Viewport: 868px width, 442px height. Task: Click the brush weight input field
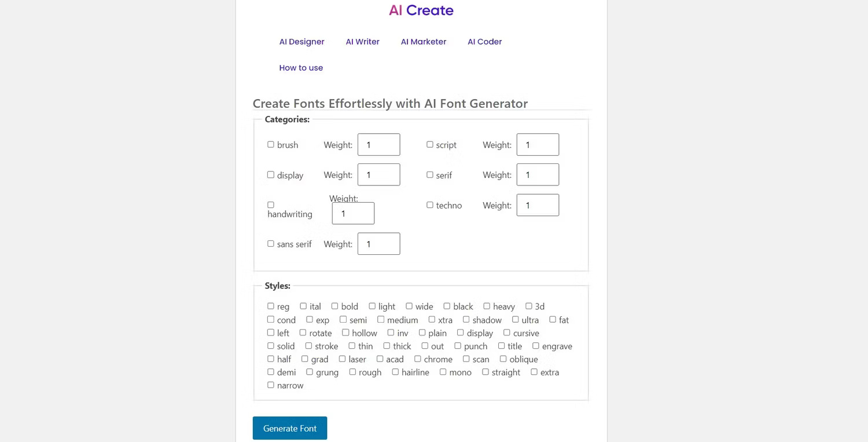pyautogui.click(x=378, y=144)
